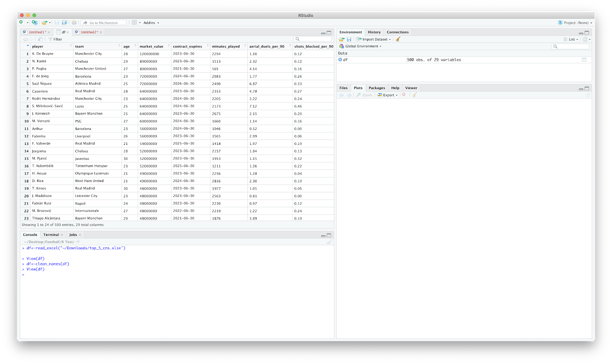
Task: Minimize the source pane
Action: (323, 33)
